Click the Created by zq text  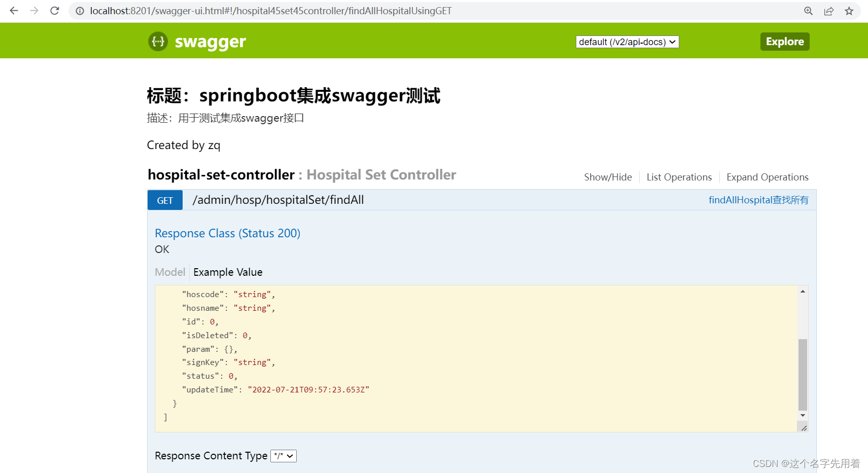(x=184, y=145)
